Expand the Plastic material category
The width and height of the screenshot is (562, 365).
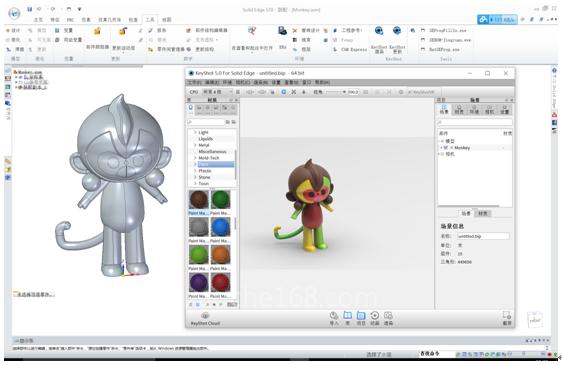205,171
